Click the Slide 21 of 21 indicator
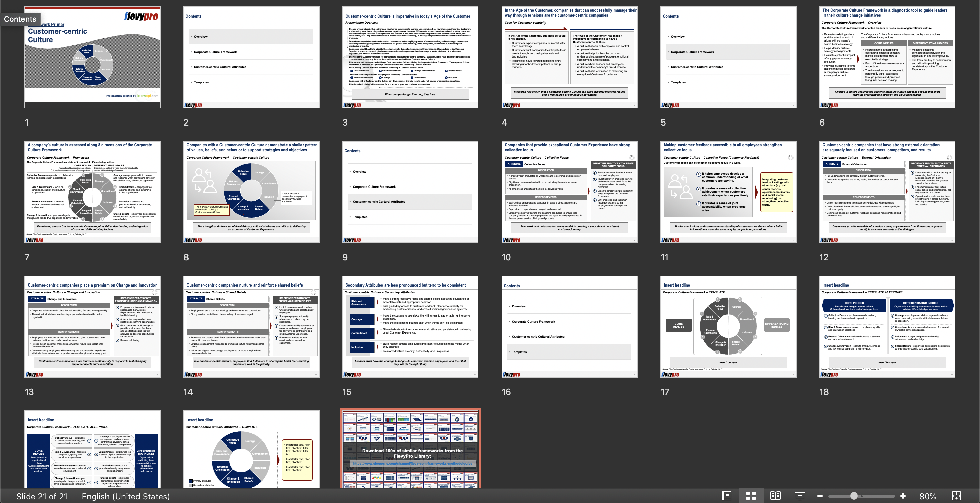This screenshot has width=980, height=503. [42, 496]
